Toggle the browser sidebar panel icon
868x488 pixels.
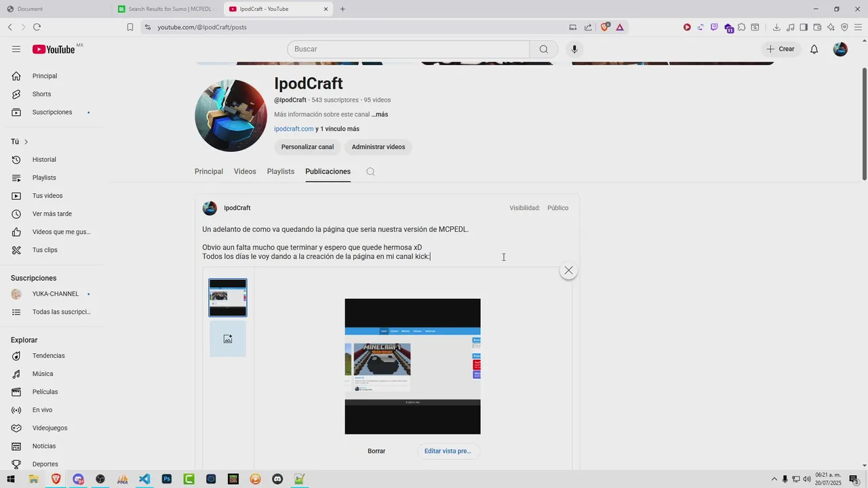(804, 27)
